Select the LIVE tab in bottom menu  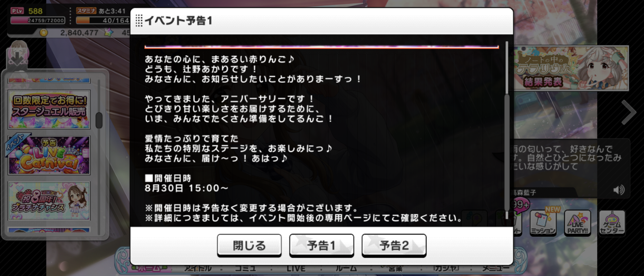point(296,268)
